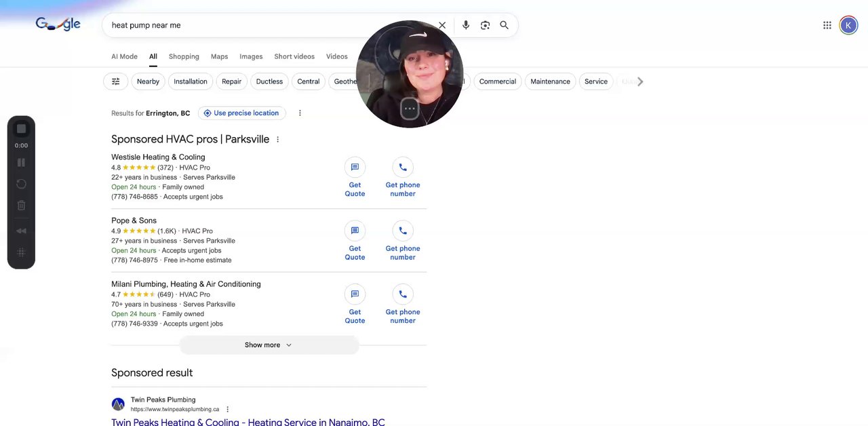Open the Short videos tab

pos(294,57)
